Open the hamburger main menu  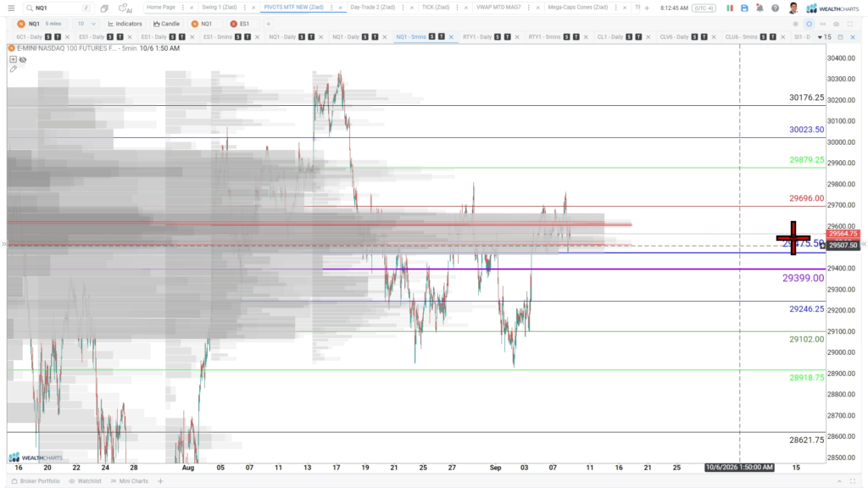click(11, 8)
